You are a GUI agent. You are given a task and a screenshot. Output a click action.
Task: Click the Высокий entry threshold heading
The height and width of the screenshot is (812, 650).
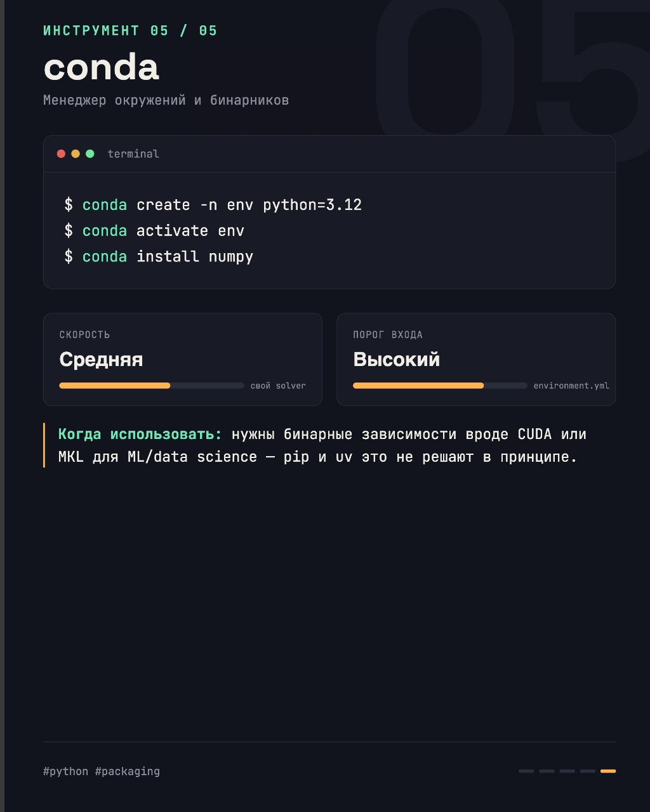(x=397, y=359)
